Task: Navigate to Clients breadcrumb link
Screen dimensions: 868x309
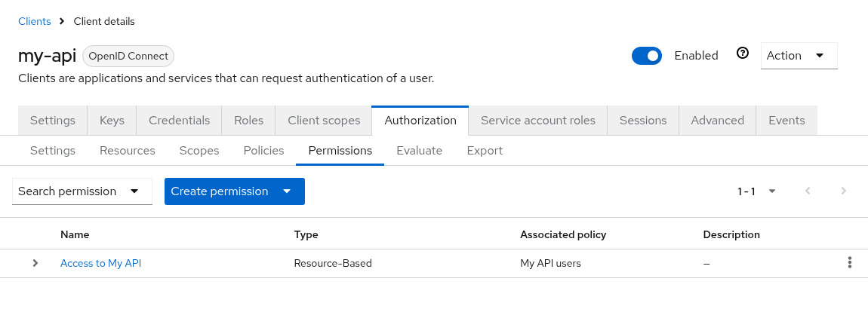Action: (34, 22)
